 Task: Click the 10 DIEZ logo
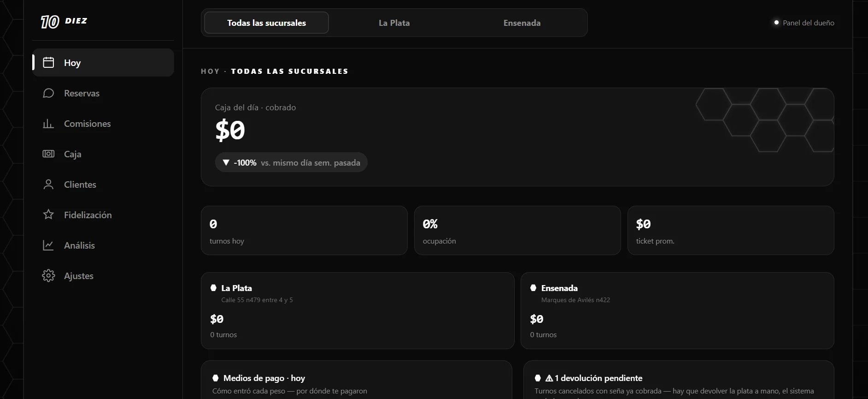tap(64, 21)
